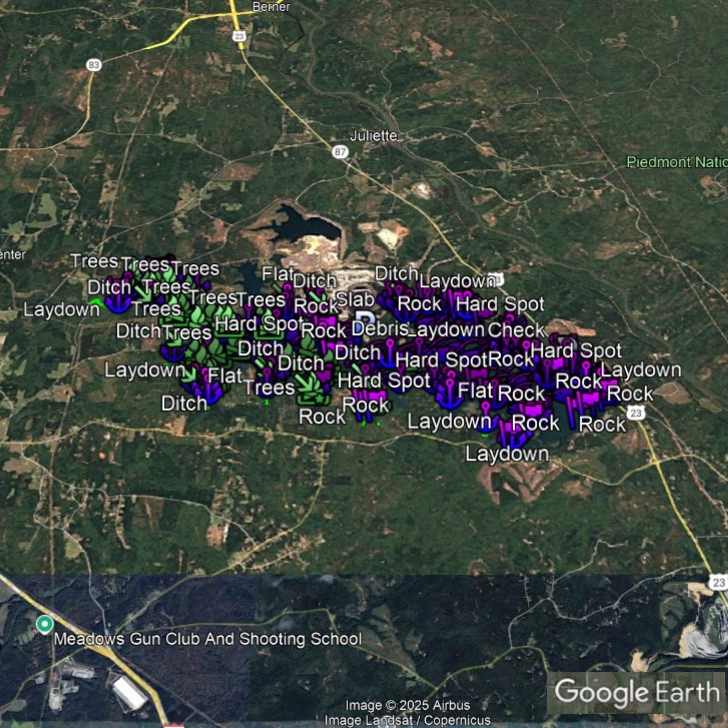Screen dimensions: 728x728
Task: Click the 23 shield in bottom-right corner area
Action: click(718, 583)
